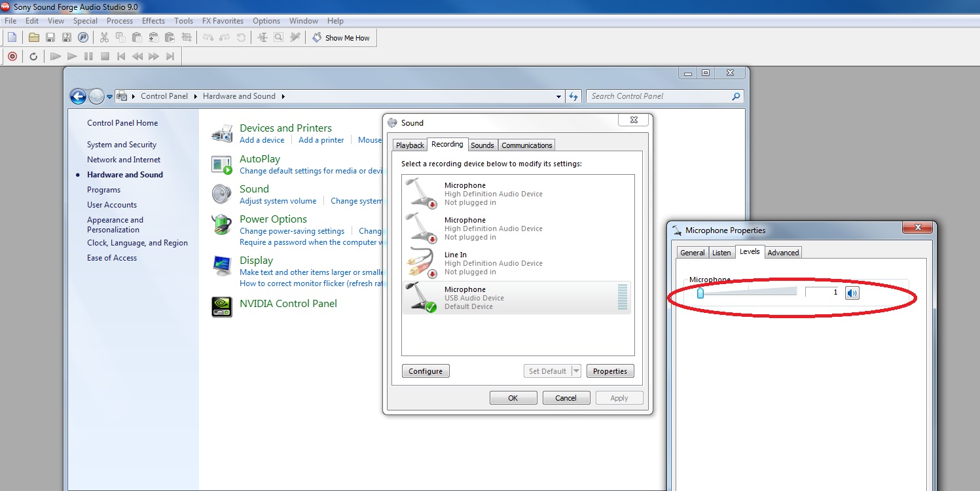Screen dimensions: 980x491
Task: Click the Go to Start transport button
Action: point(121,57)
